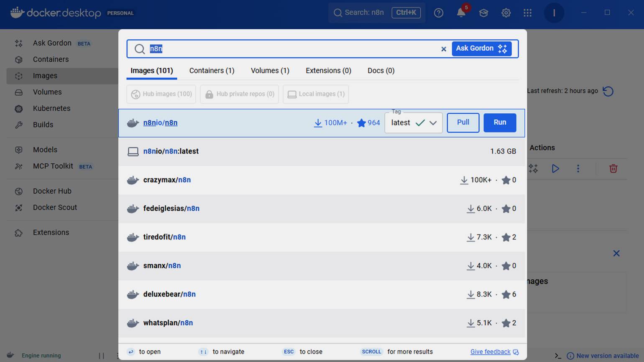Switch to the Volumes (1) tab
Screen dimensions: 644x362
(270, 71)
